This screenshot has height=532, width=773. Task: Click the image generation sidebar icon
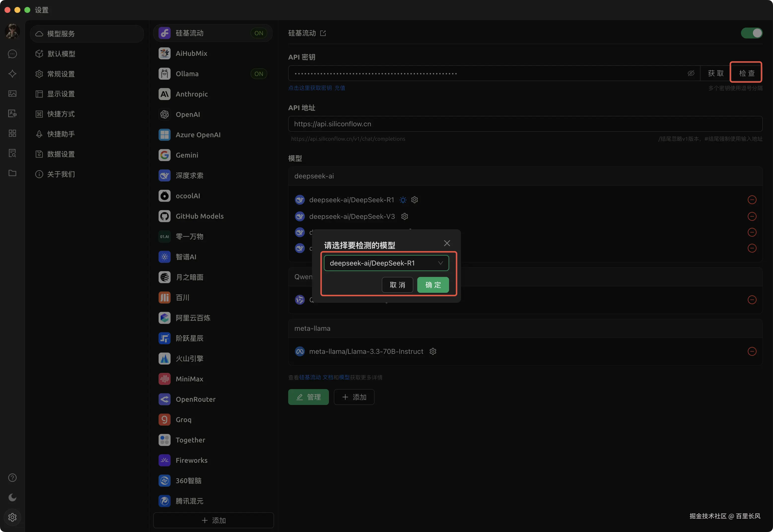(x=12, y=94)
